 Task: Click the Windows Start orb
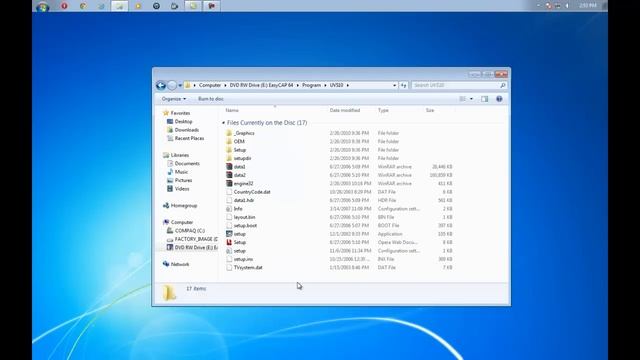tap(42, 7)
